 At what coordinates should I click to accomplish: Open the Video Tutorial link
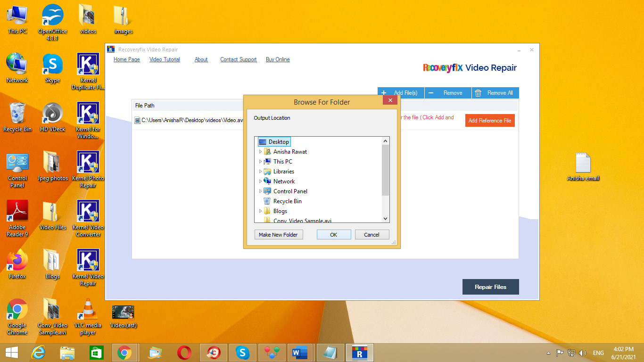coord(165,59)
